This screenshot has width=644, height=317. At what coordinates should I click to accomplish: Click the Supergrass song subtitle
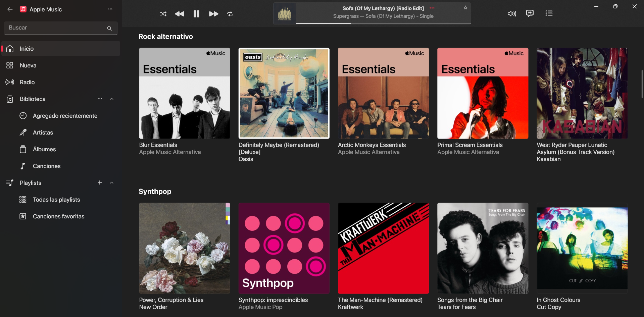coord(383,16)
